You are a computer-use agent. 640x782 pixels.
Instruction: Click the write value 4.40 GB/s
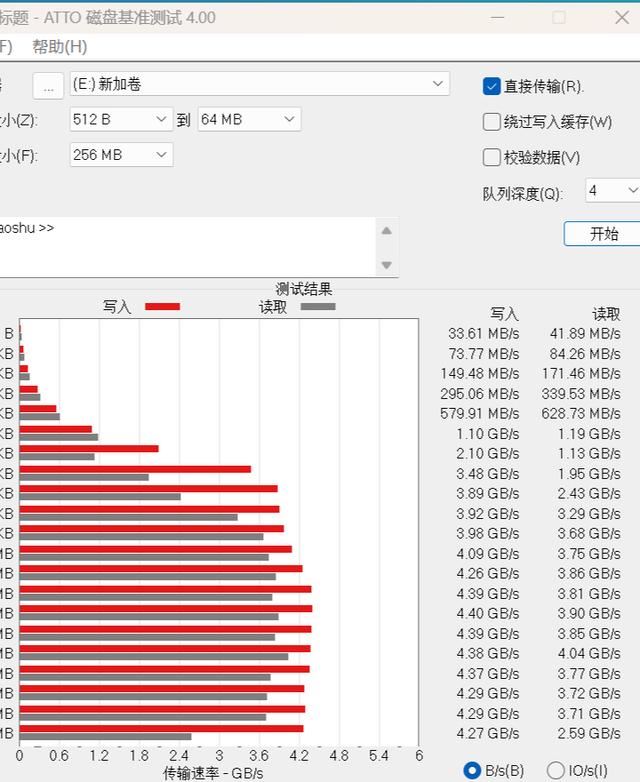pyautogui.click(x=488, y=613)
